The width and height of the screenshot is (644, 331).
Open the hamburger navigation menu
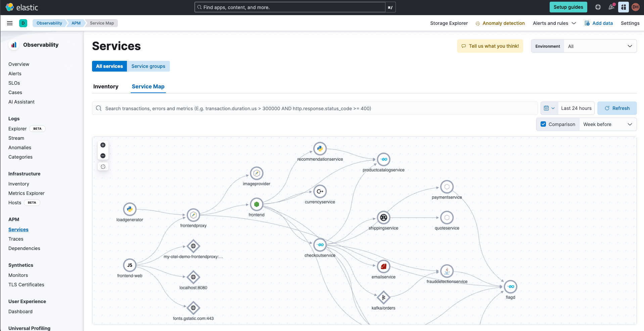click(x=10, y=23)
